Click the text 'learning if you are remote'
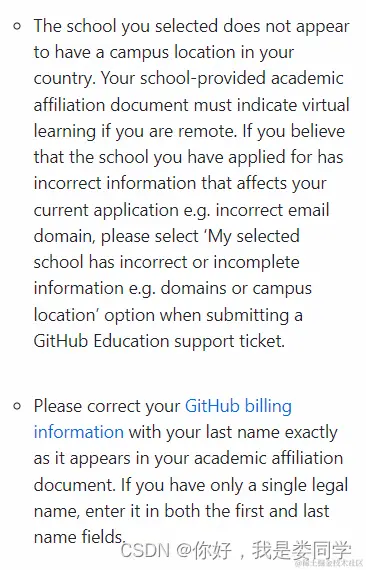This screenshot has height=570, width=366. pos(134,132)
